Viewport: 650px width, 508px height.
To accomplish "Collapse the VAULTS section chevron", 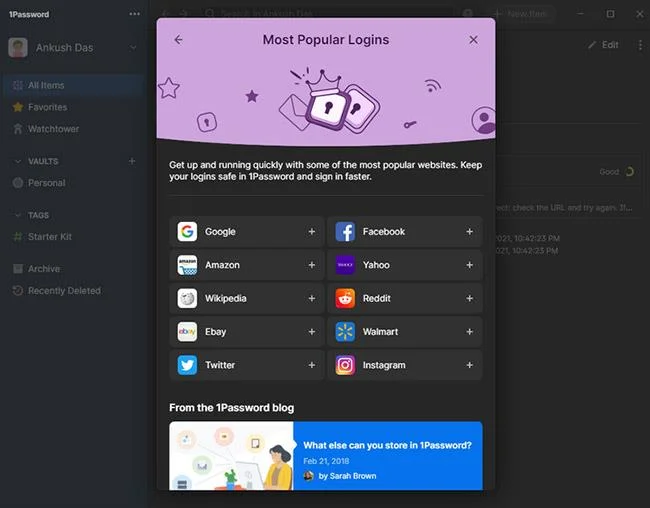I will click(18, 161).
